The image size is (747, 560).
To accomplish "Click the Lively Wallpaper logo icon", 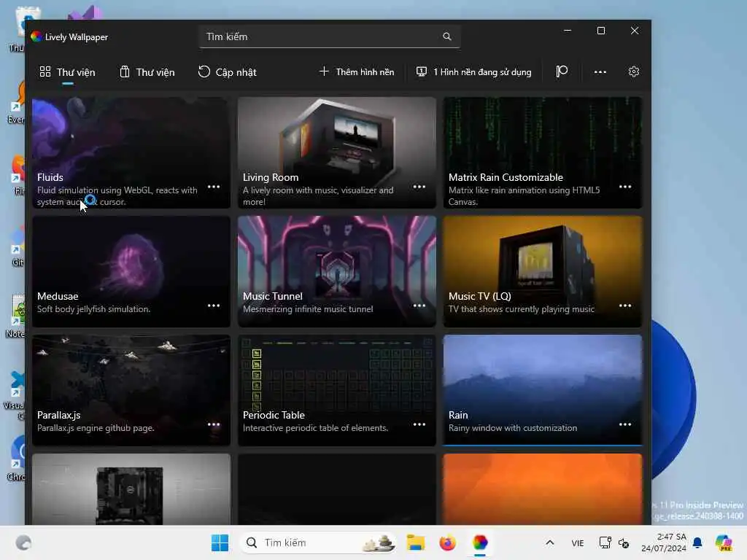I will click(36, 36).
